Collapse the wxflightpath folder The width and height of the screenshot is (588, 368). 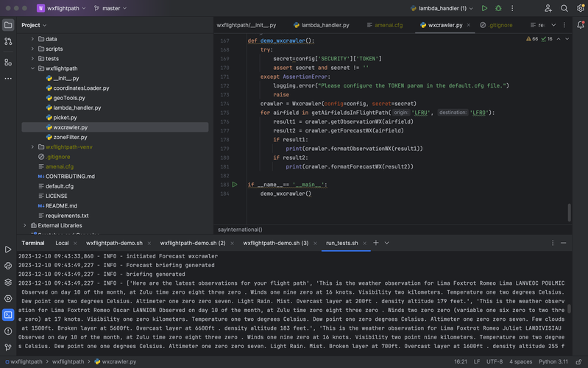[33, 68]
